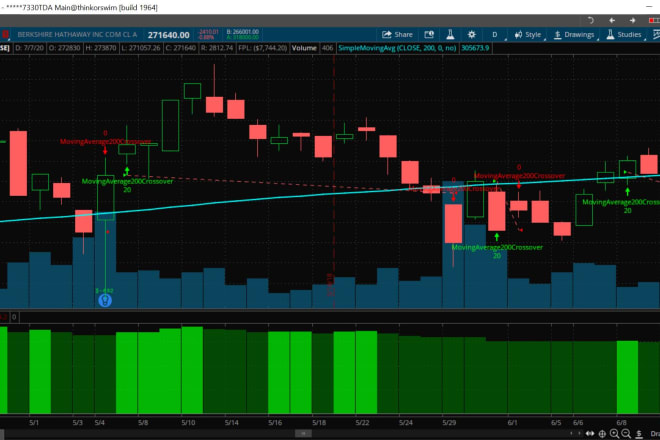Open the Style menu
Image resolution: width=660 pixels, height=440 pixels.
click(528, 35)
